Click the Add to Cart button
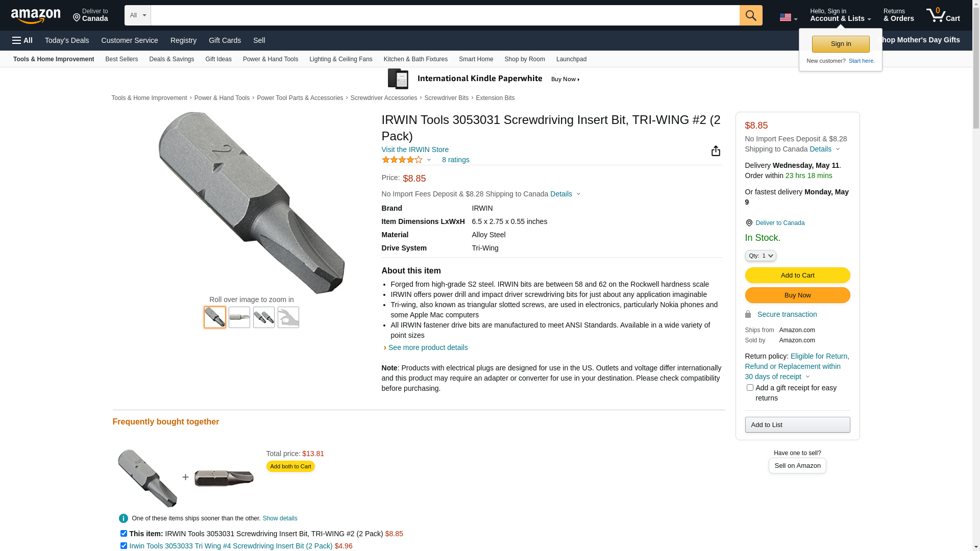The height and width of the screenshot is (551, 980). click(797, 275)
